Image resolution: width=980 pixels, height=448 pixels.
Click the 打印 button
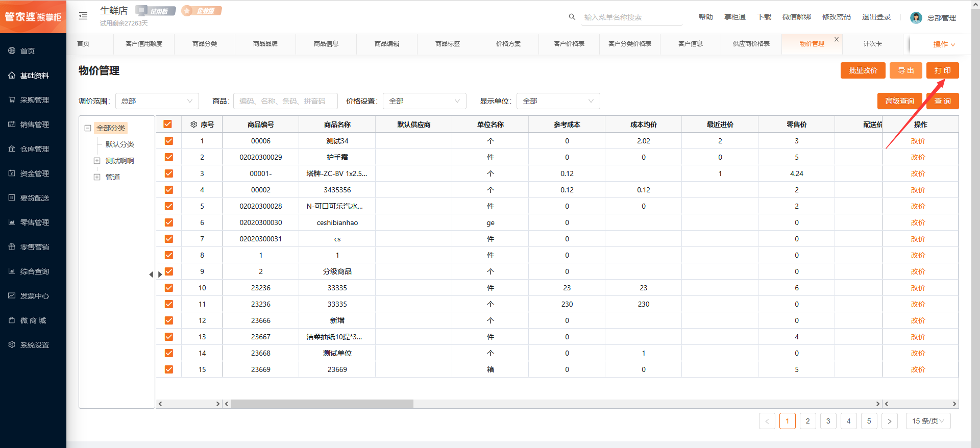[x=943, y=70]
